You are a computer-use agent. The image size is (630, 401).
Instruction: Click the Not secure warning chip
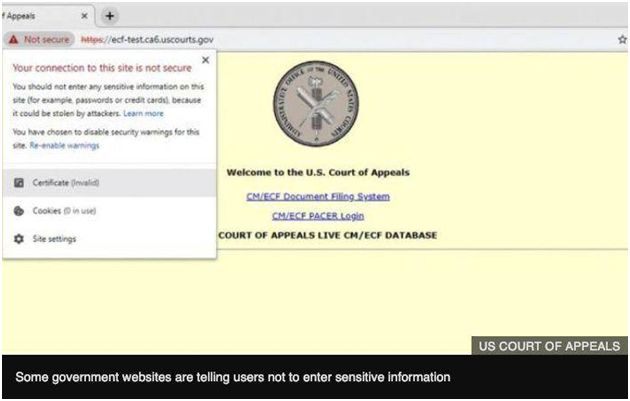pos(39,39)
